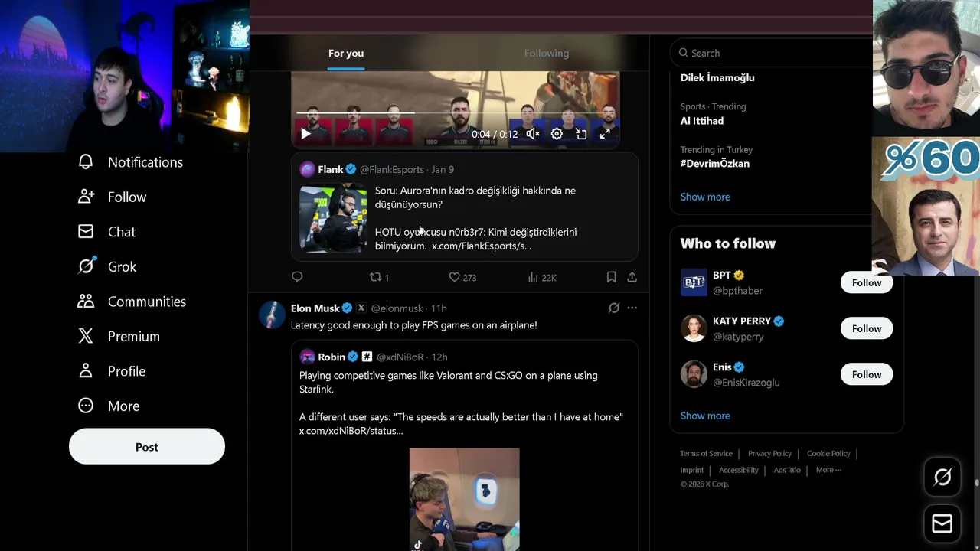980x551 pixels.
Task: Open the Follow person-plus icon
Action: point(86,197)
